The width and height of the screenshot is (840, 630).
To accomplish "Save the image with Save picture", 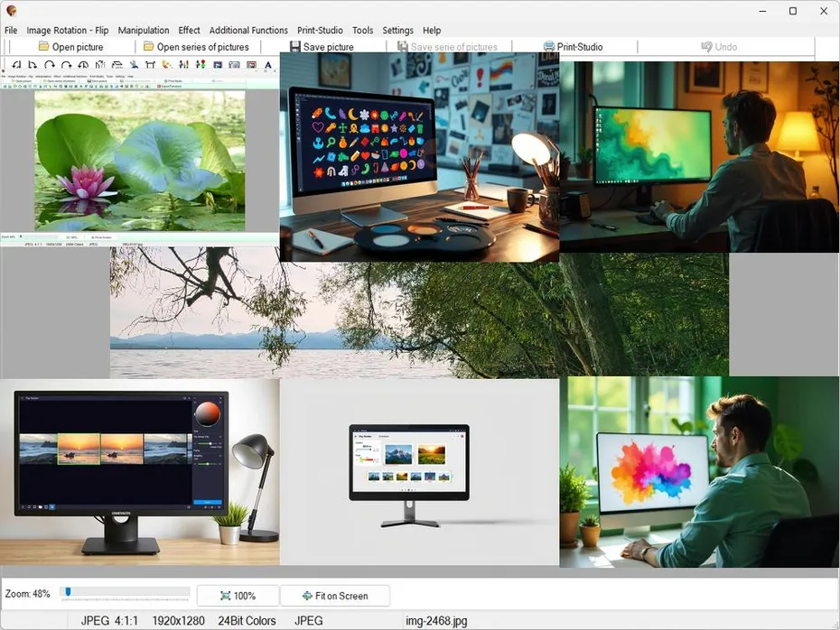I will click(322, 47).
